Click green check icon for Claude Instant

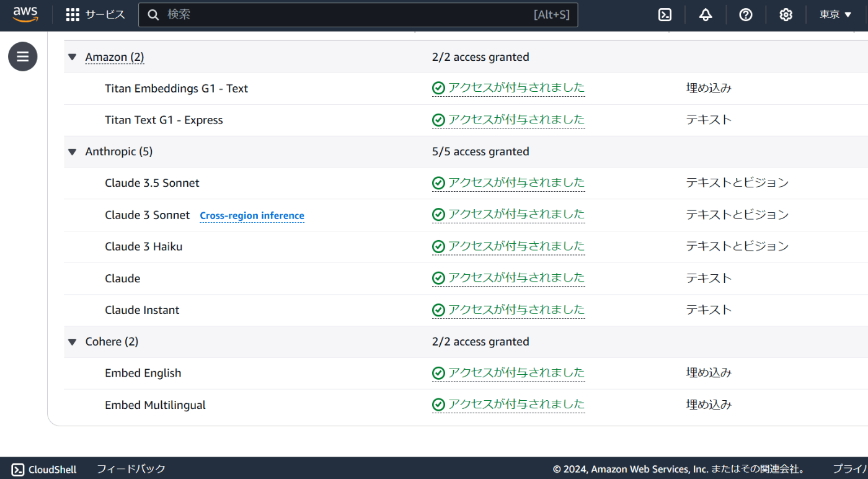(438, 310)
